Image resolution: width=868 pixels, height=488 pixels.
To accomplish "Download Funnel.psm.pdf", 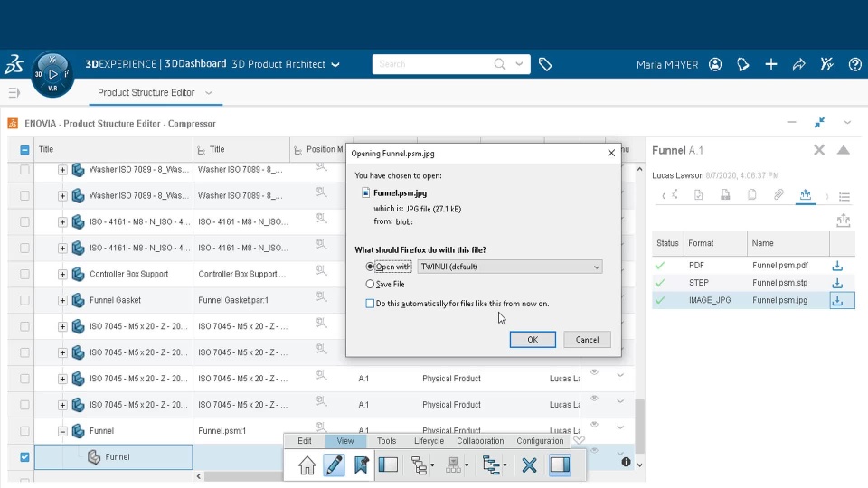I will (x=837, y=266).
